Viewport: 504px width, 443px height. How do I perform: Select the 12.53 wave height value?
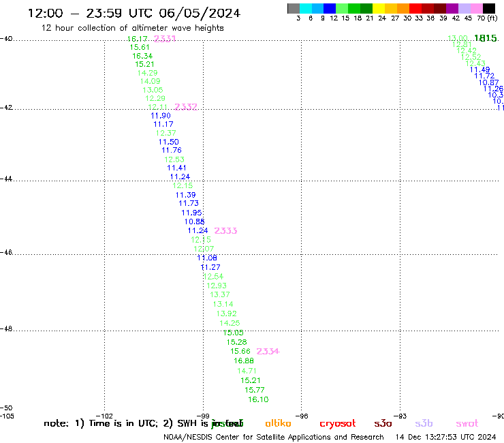tap(174, 159)
